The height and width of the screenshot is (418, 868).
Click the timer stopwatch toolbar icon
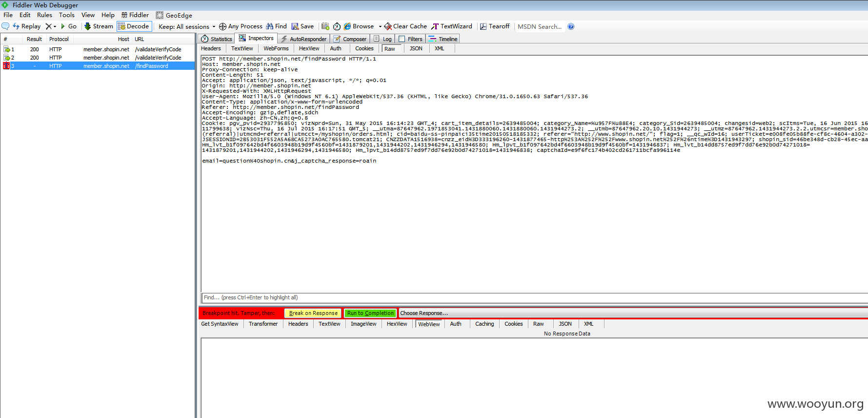(337, 26)
